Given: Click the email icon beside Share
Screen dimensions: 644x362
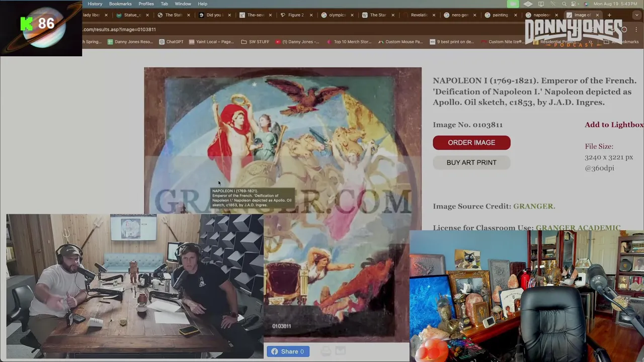Looking at the screenshot, I should click(341, 351).
